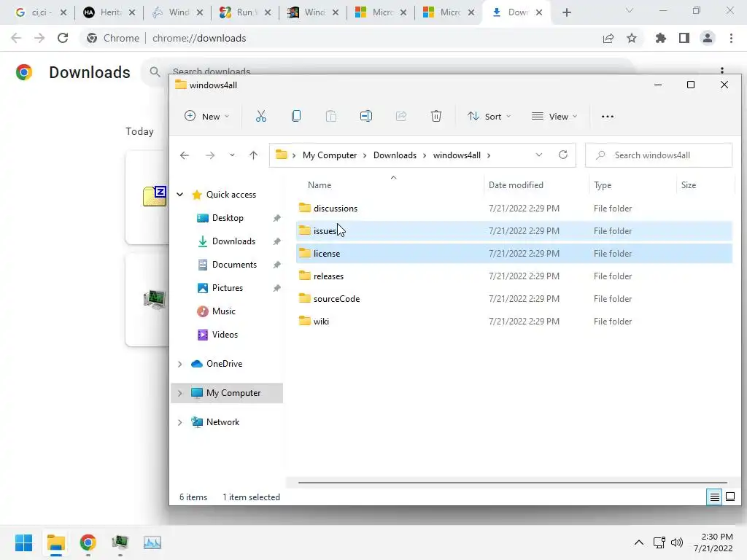The width and height of the screenshot is (747, 560).
Task: Select Downloads in Quick access
Action: tap(233, 241)
